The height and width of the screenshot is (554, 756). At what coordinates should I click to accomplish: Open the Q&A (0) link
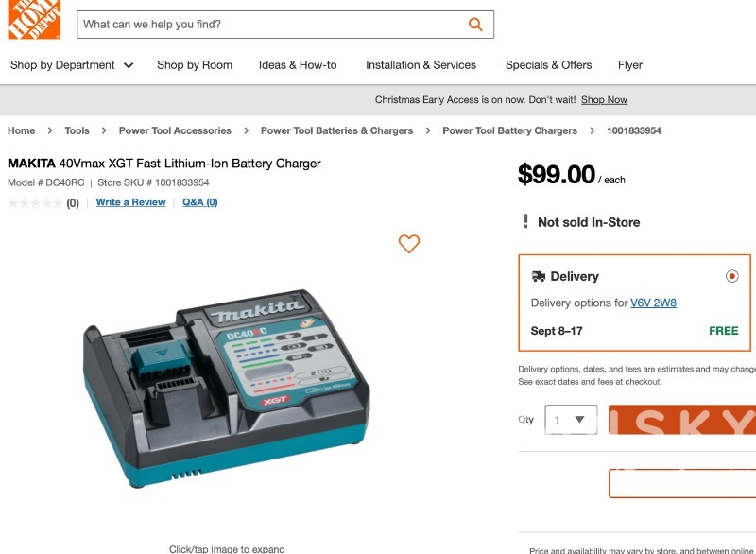pyautogui.click(x=199, y=202)
